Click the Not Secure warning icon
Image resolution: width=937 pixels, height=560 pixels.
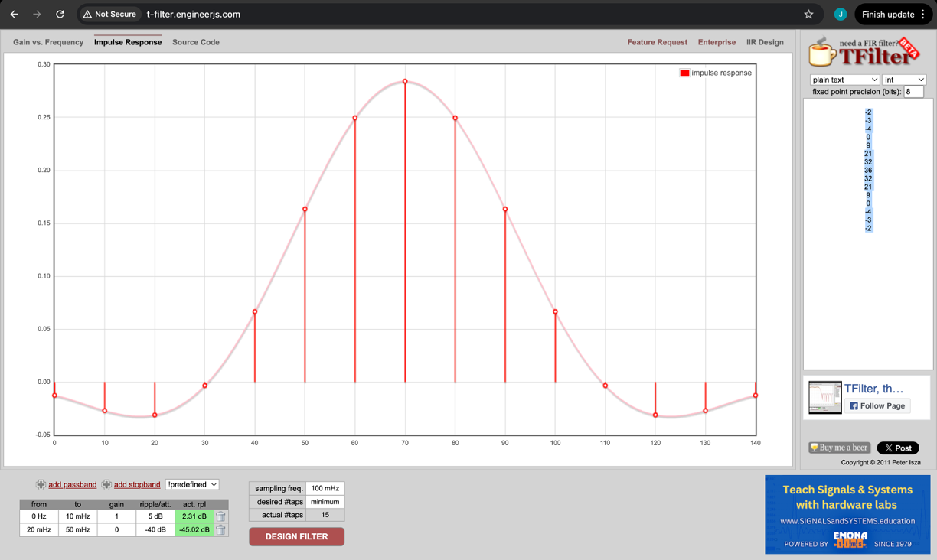coord(88,15)
